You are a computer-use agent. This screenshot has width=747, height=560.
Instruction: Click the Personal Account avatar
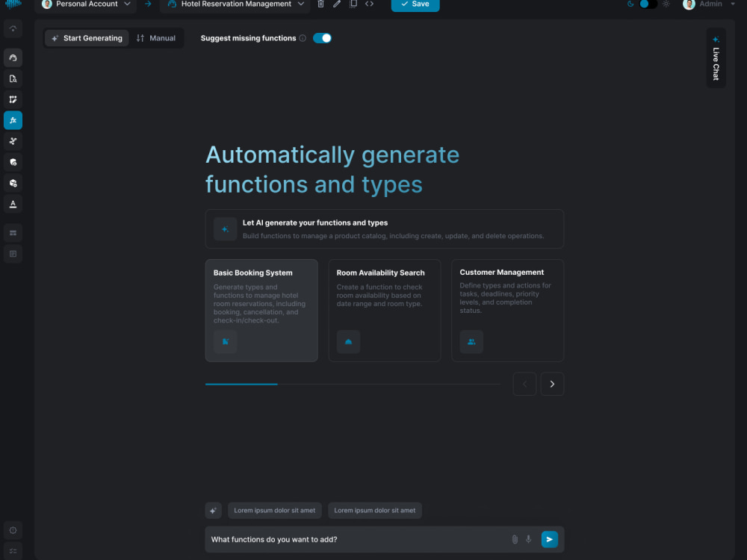pyautogui.click(x=46, y=4)
